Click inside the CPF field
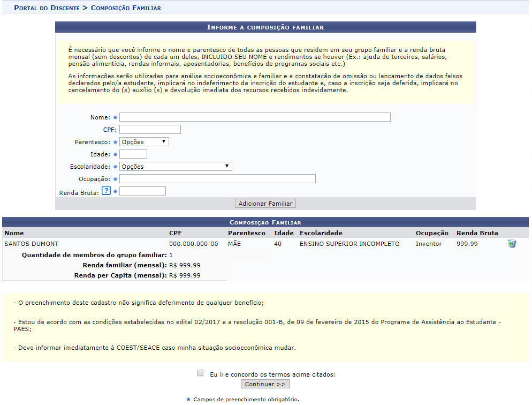Image resolution: width=532 pixels, height=405 pixels. [149, 129]
